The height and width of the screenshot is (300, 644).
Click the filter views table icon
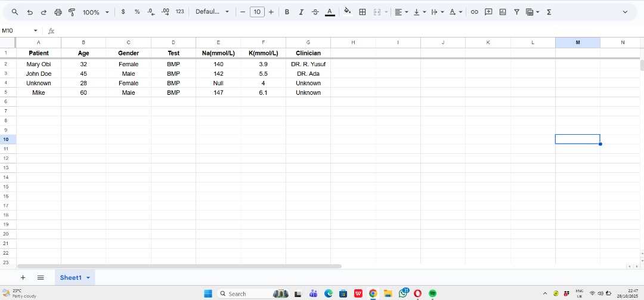(x=530, y=13)
